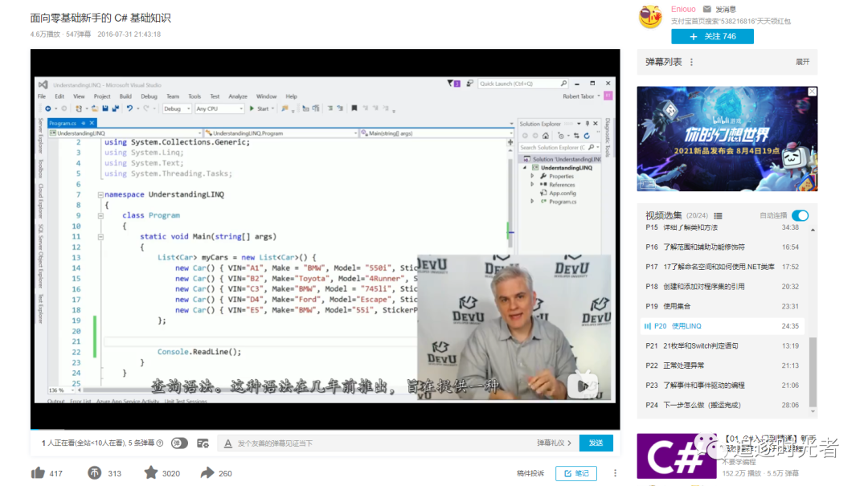Favorite the video with the star icon

tap(151, 472)
